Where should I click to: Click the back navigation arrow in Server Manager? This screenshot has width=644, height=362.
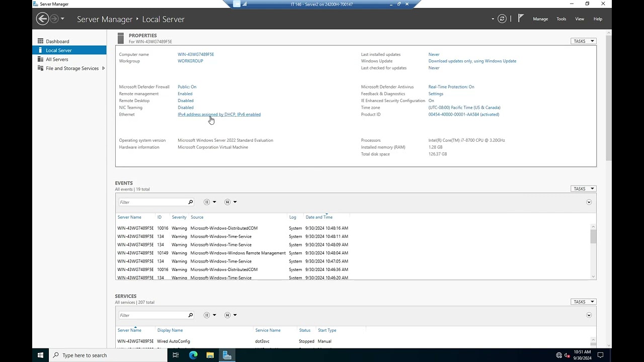[42, 19]
